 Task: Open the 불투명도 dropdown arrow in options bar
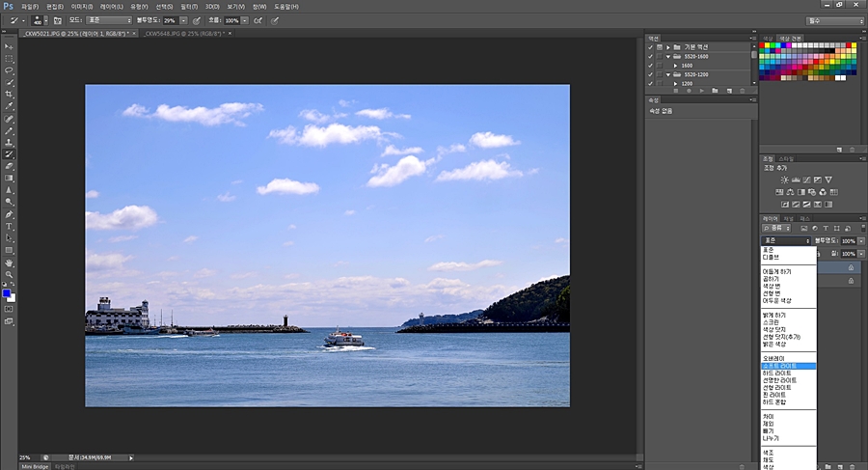(184, 19)
